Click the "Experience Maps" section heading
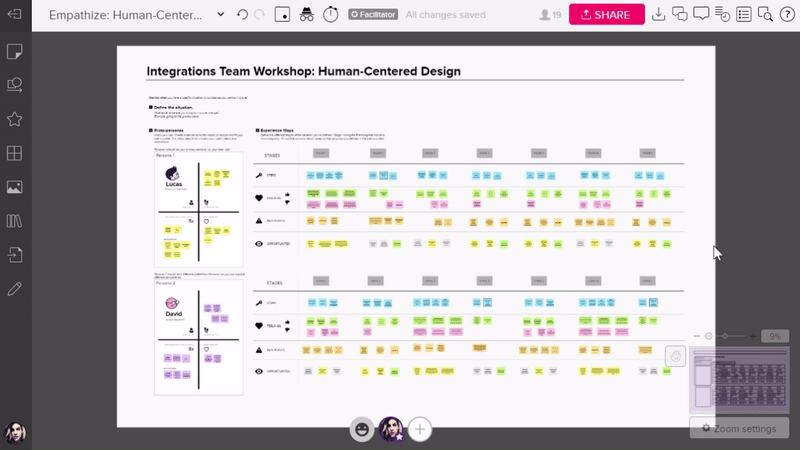The height and width of the screenshot is (450, 800). [x=277, y=131]
